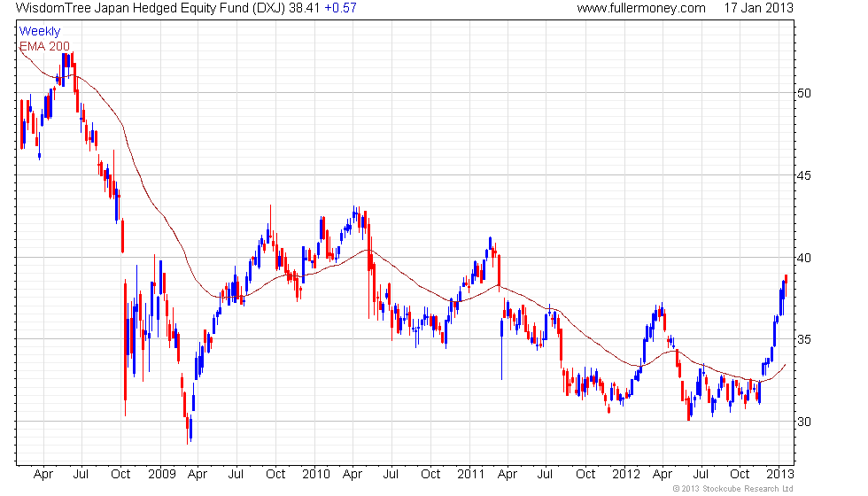
Task: Click the '2009' year label on the time axis
Action: (x=161, y=475)
